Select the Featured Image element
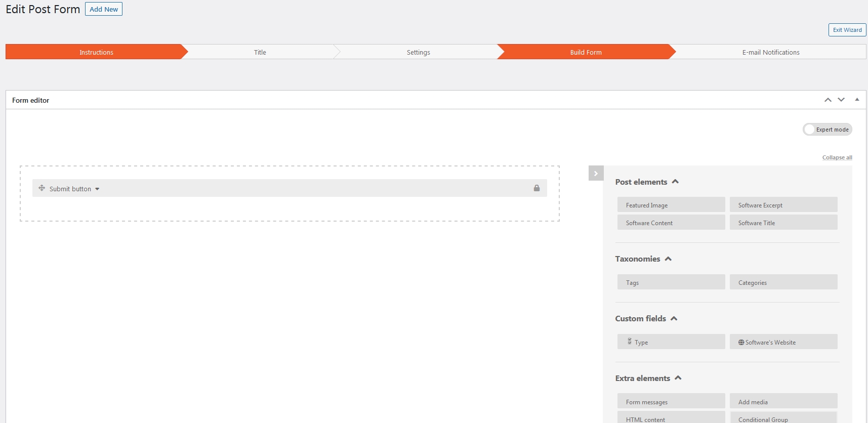This screenshot has height=423, width=868. [671, 205]
